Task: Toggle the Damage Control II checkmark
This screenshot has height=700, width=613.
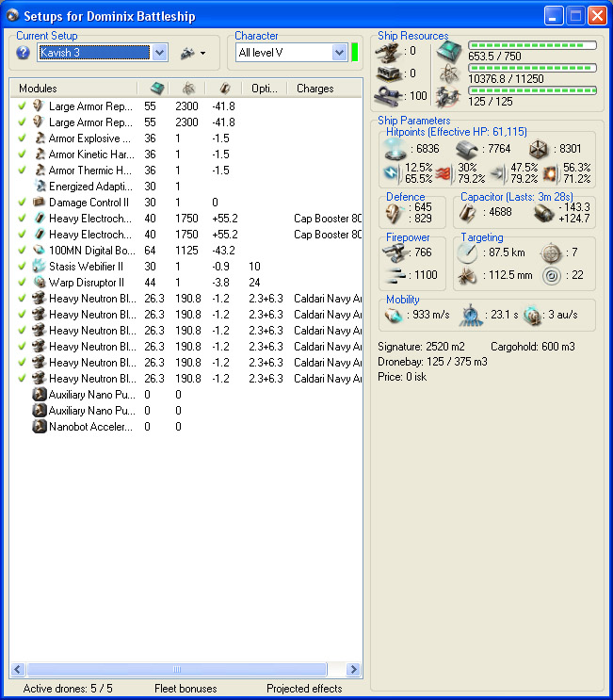Action: [22, 203]
